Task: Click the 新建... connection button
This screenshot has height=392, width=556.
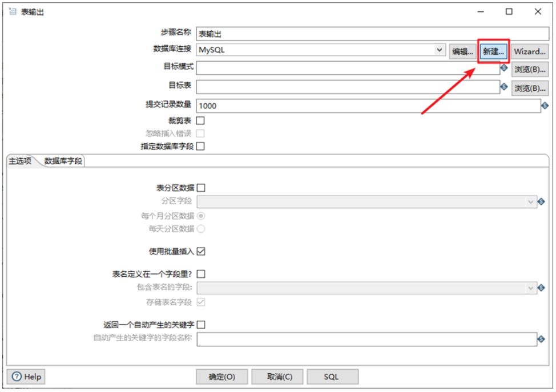Action: (x=493, y=51)
